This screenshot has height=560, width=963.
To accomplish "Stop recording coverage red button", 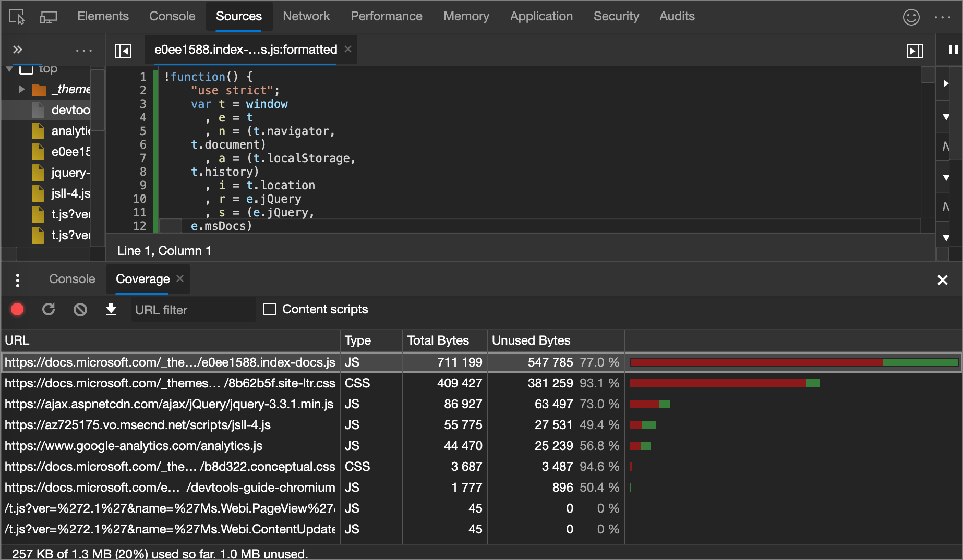I will [17, 310].
